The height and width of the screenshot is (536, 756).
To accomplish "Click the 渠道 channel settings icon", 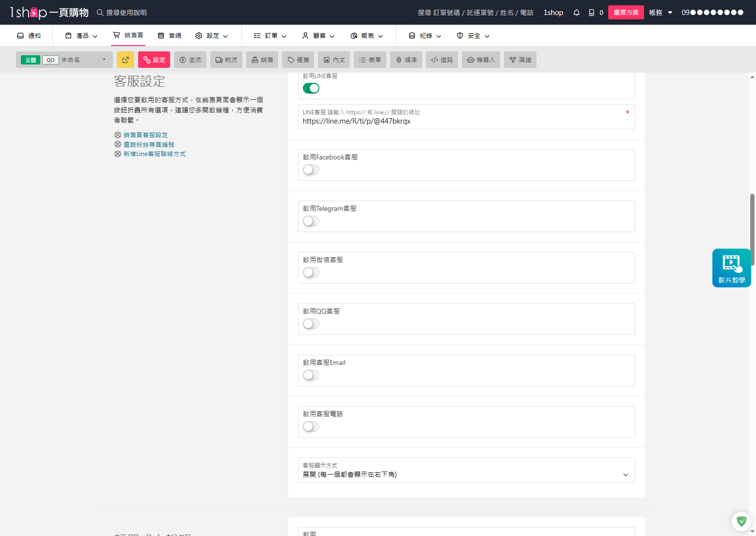I will 520,60.
